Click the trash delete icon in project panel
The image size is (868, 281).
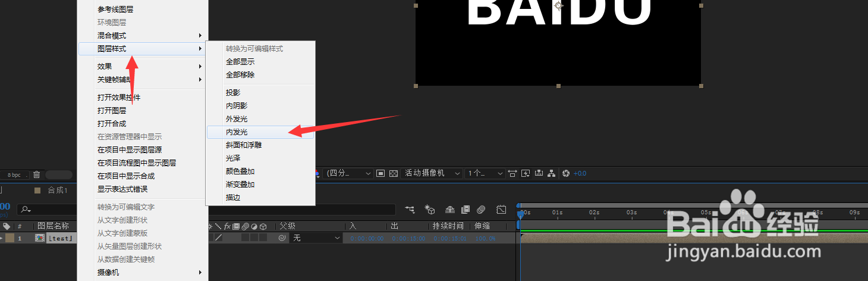pos(36,174)
